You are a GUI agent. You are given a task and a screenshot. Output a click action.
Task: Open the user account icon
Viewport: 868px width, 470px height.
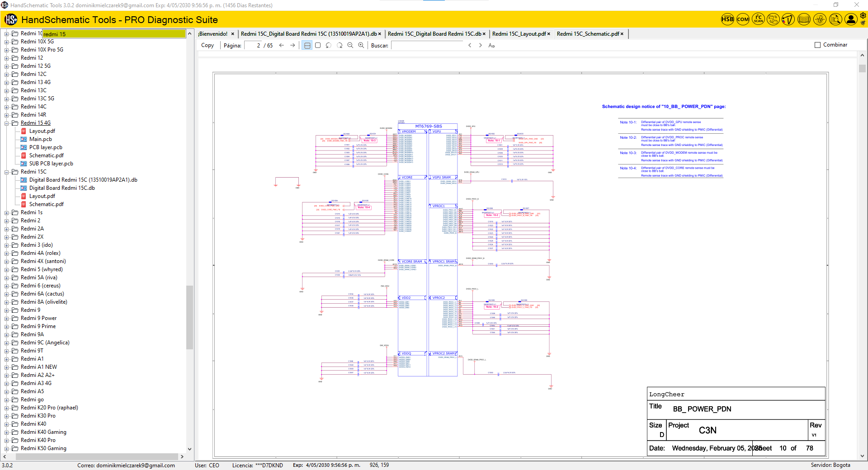pos(851,19)
